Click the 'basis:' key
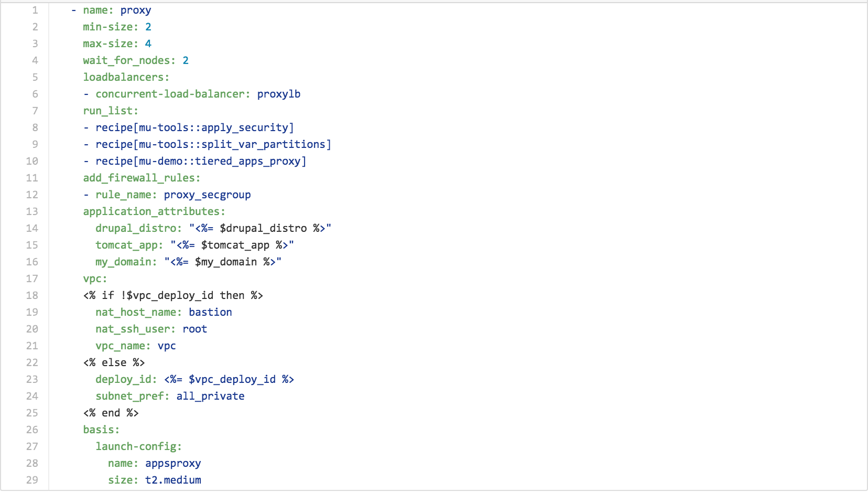Image resolution: width=868 pixels, height=492 pixels. click(x=101, y=430)
